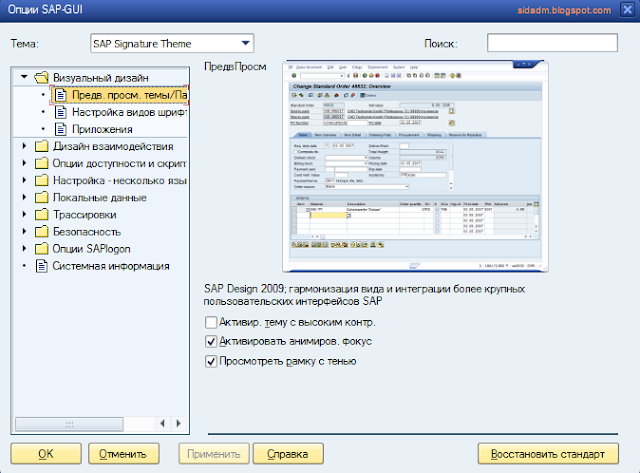The height and width of the screenshot is (473, 640).
Task: Close the Опции SAP-GUI dialog
Action: coord(627,9)
